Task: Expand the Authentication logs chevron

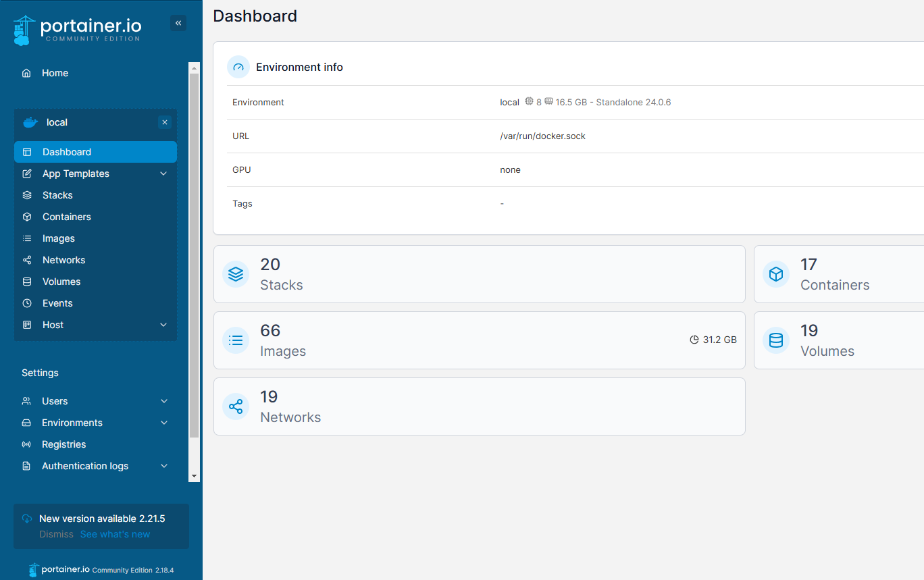Action: [x=164, y=466]
